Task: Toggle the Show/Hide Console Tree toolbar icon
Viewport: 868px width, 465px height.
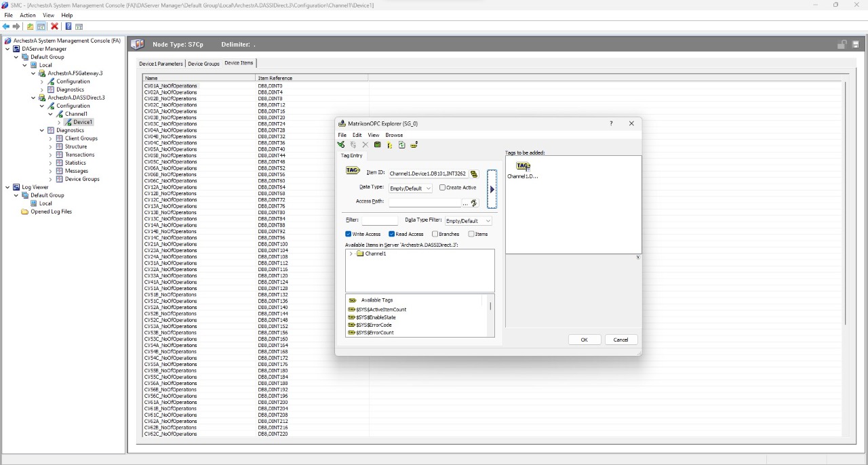Action: [41, 26]
